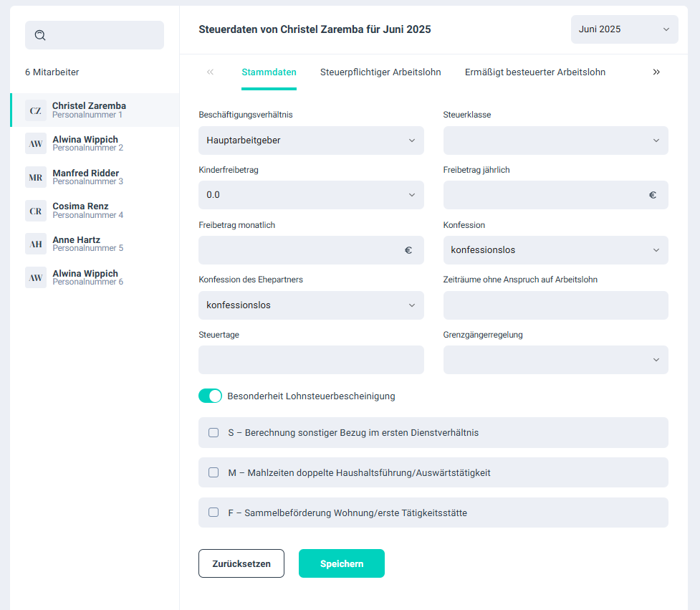The width and height of the screenshot is (700, 610).
Task: Click euro icon in Freibetrag jährlich
Action: (652, 195)
